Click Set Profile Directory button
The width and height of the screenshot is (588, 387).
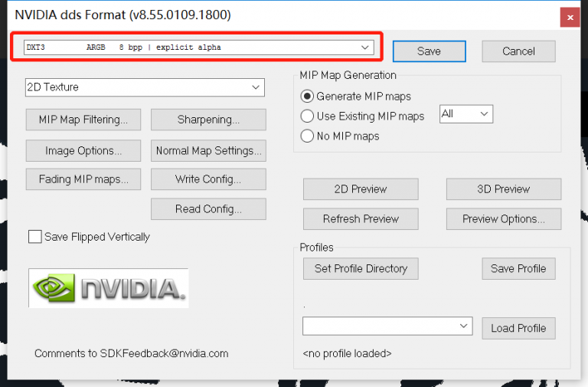coord(361,269)
